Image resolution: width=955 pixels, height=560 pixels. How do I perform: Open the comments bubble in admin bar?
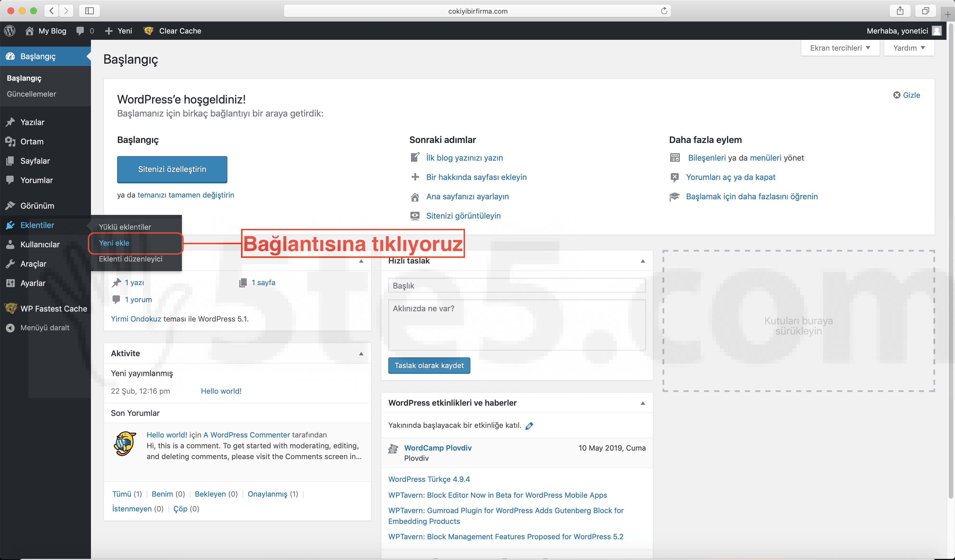(80, 31)
